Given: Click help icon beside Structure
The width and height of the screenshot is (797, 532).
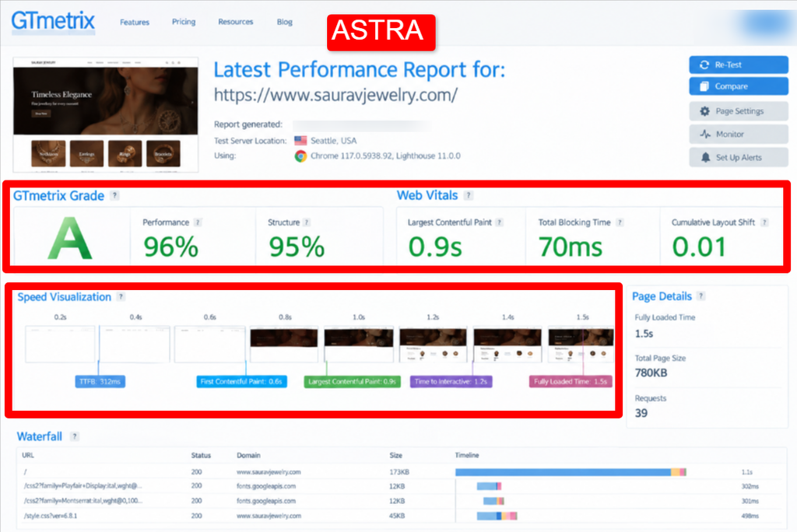Looking at the screenshot, I should point(307,222).
